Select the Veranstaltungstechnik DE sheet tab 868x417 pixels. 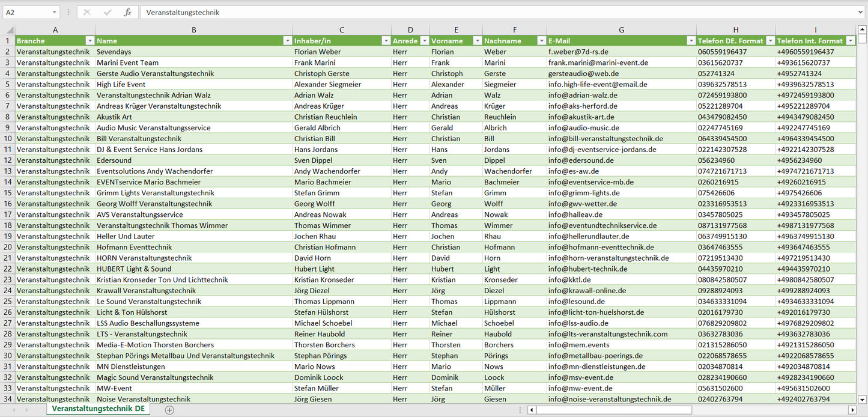(98, 409)
